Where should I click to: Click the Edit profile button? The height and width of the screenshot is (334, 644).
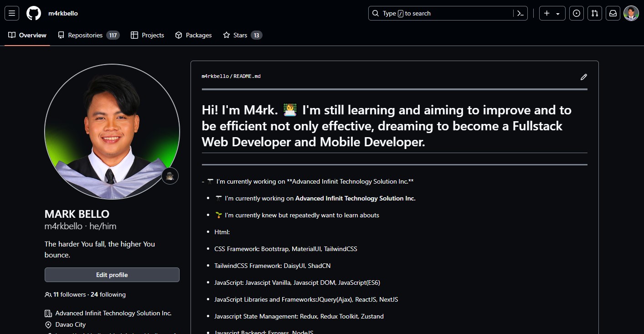(112, 275)
